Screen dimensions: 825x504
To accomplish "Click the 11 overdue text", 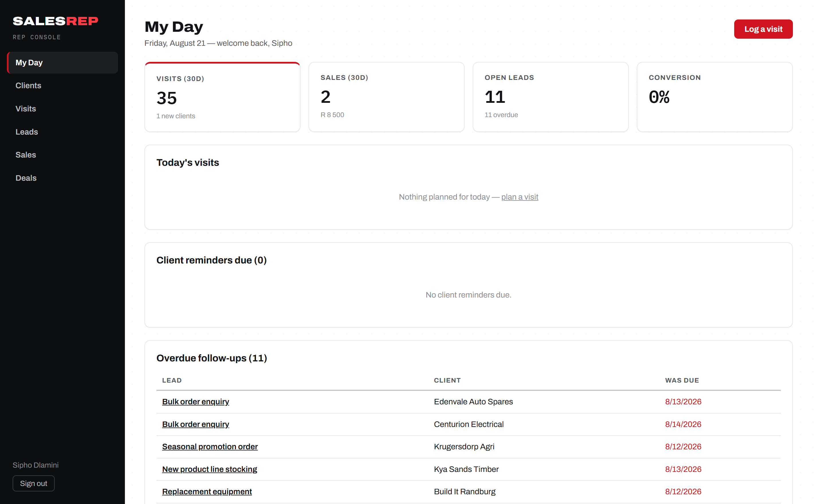I will click(501, 115).
